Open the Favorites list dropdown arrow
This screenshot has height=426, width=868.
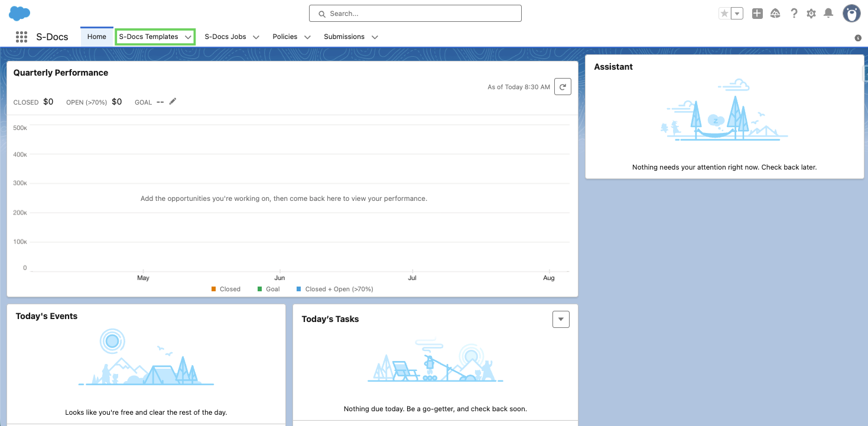(x=737, y=14)
